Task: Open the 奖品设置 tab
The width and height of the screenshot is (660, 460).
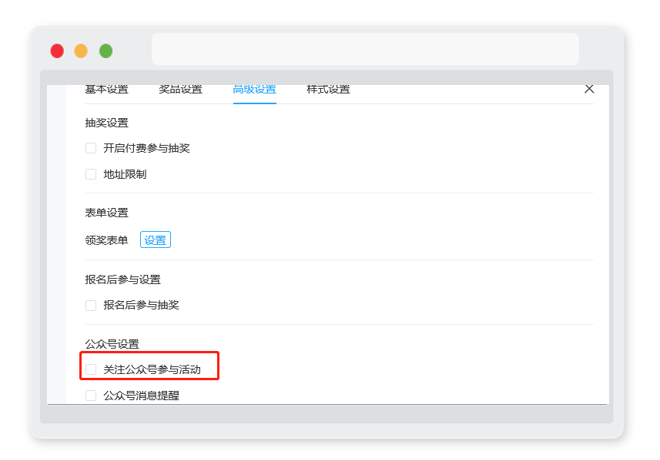Action: pos(181,89)
